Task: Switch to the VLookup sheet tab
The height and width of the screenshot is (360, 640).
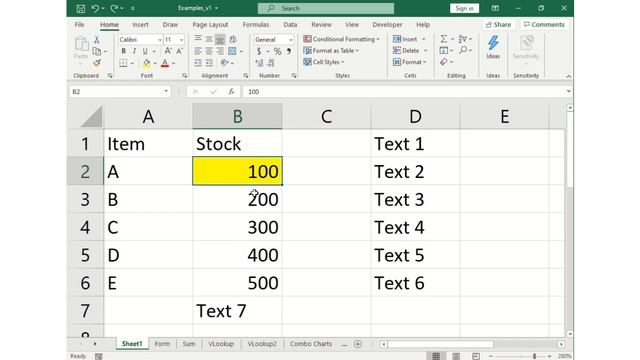Action: pos(221,344)
